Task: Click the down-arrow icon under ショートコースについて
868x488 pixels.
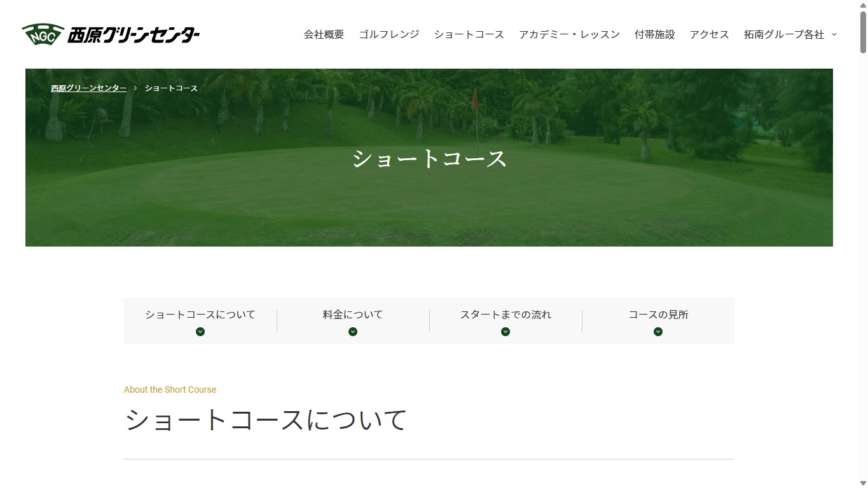Action: [200, 332]
